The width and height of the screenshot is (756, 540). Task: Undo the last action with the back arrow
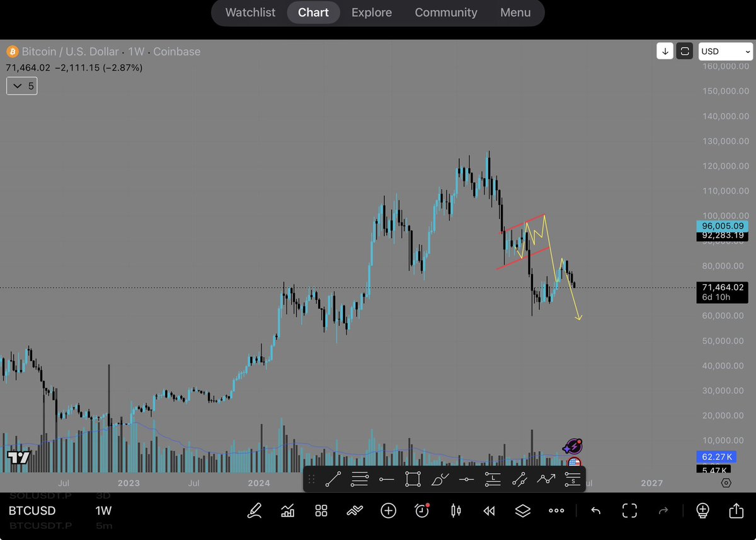coord(595,510)
